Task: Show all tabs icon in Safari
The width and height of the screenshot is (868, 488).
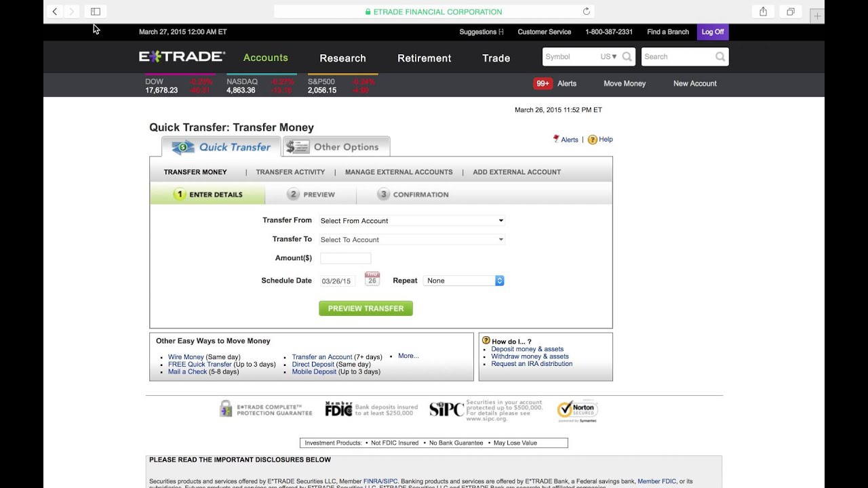Action: coord(791,12)
